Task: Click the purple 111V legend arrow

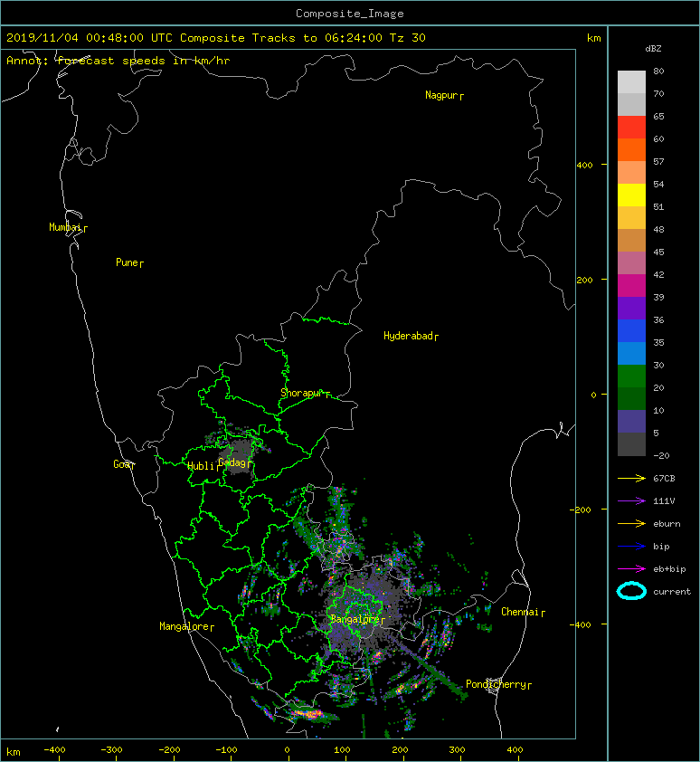Action: point(631,501)
